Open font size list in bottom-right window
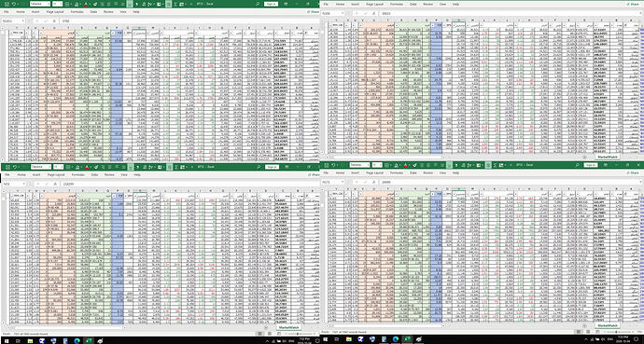 (381, 165)
